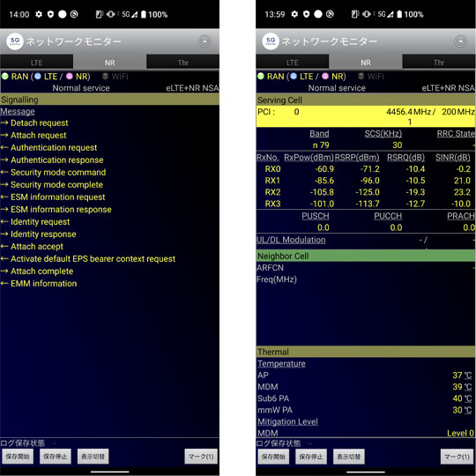Click the 保存開始 button on the left phone
The height and width of the screenshot is (476, 476).
(18, 457)
